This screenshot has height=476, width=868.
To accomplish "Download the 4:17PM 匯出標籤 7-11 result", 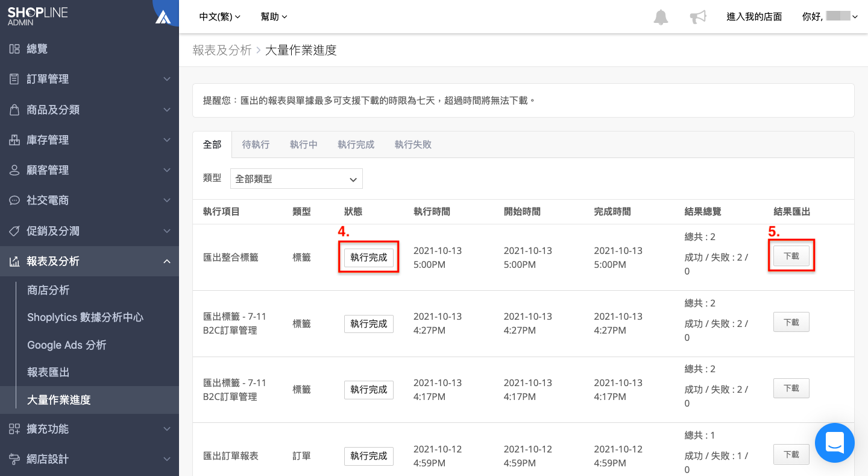I will coord(791,389).
